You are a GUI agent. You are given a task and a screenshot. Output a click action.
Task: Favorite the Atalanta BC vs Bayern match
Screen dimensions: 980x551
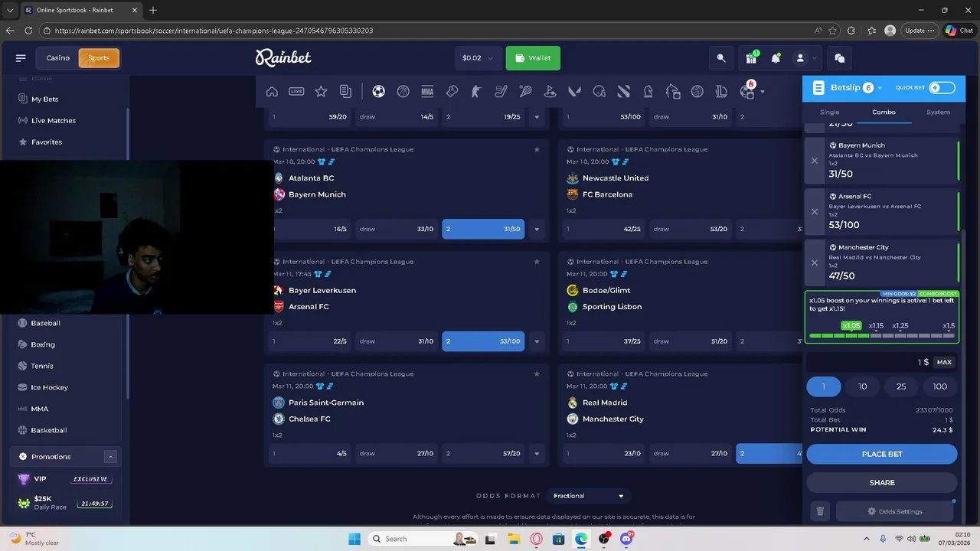537,149
